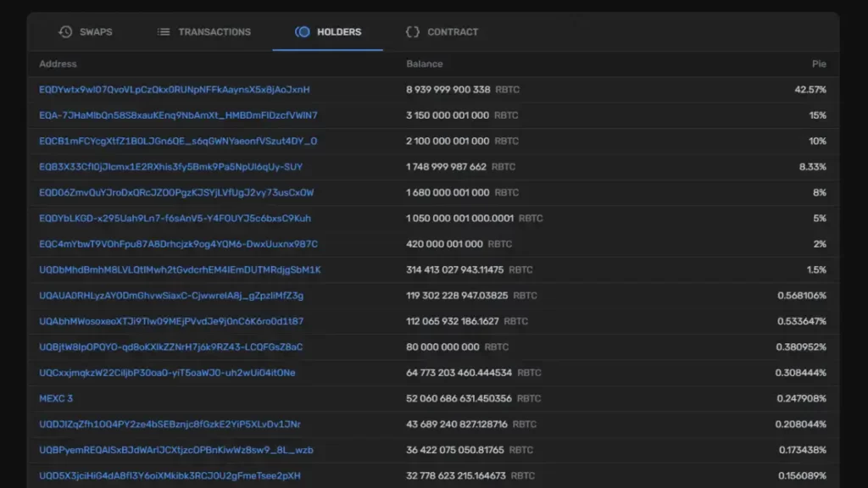Viewport: 868px width, 488px height.
Task: Click the 2% pie share
Action: 820,244
